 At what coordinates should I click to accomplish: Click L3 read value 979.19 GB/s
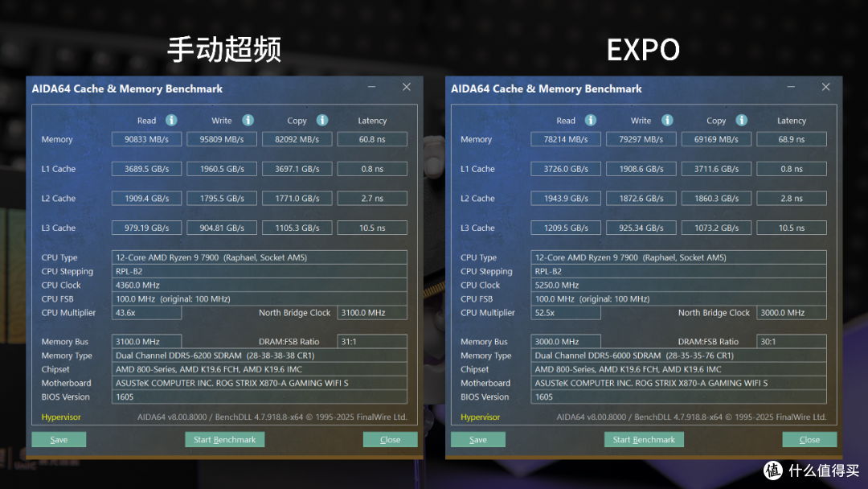click(147, 228)
